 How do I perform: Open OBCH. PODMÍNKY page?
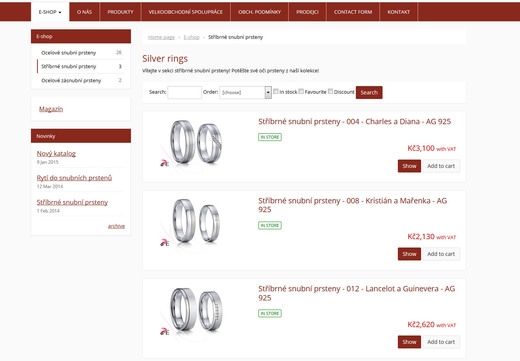click(x=259, y=12)
